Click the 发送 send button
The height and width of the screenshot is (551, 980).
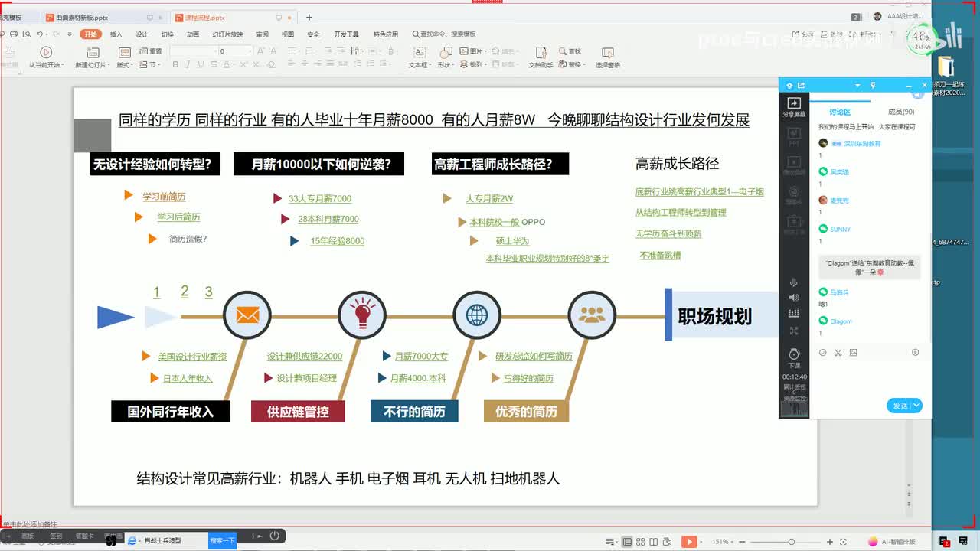(x=899, y=406)
